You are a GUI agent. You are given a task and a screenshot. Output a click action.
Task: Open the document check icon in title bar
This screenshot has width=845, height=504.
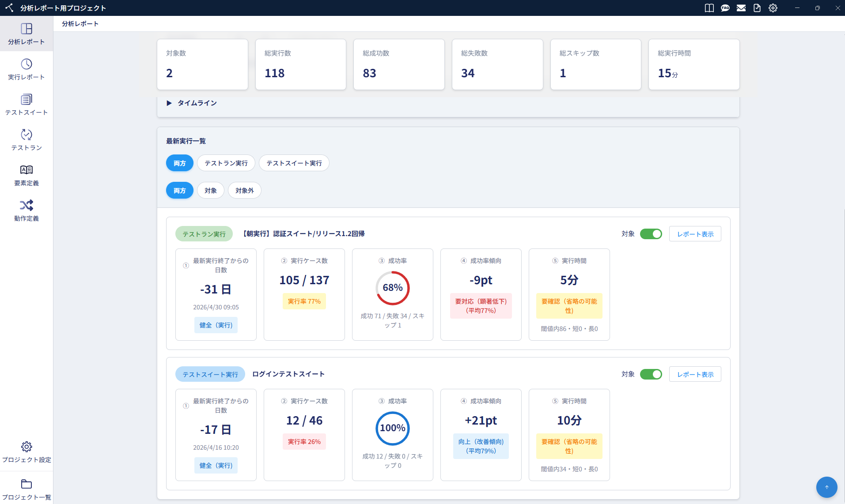tap(757, 8)
